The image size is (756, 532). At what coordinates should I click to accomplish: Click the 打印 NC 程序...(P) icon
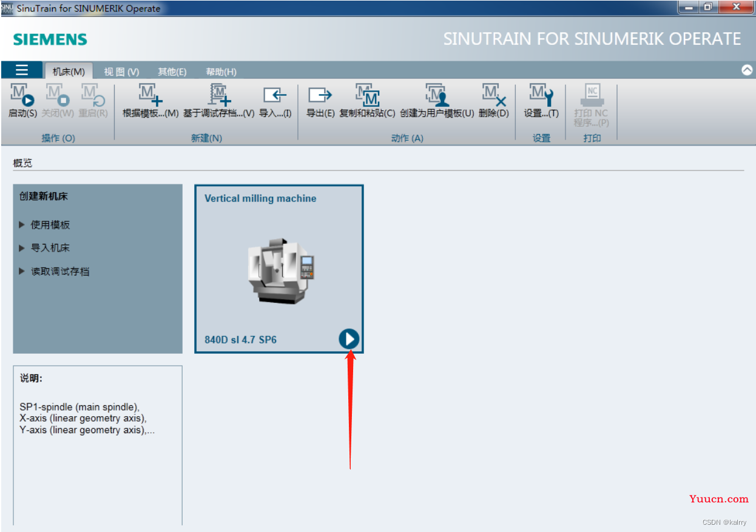click(592, 96)
